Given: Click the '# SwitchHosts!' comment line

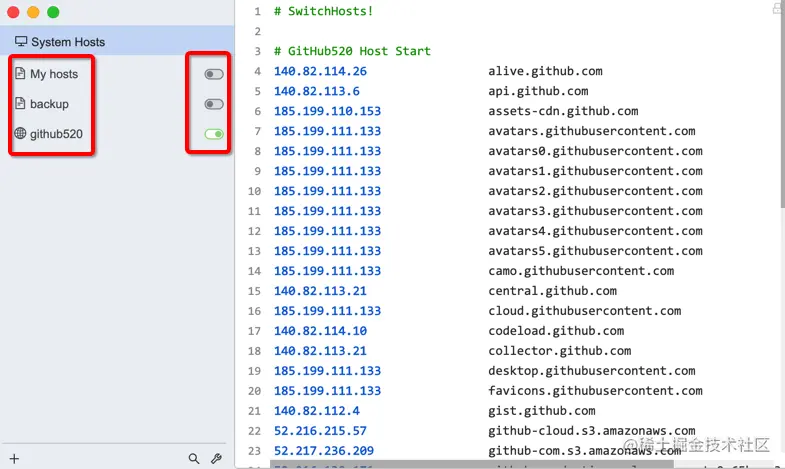Looking at the screenshot, I should [323, 11].
